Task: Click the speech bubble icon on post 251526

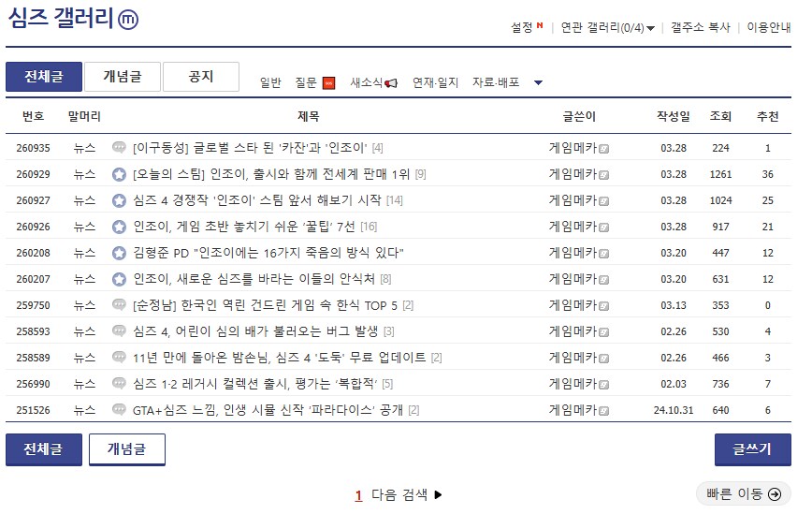Action: coord(119,410)
